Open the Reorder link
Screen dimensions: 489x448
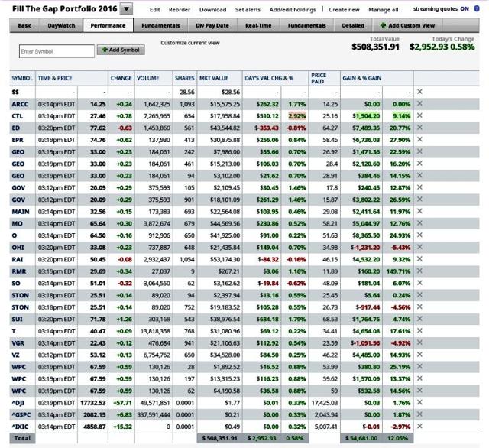[180, 10]
